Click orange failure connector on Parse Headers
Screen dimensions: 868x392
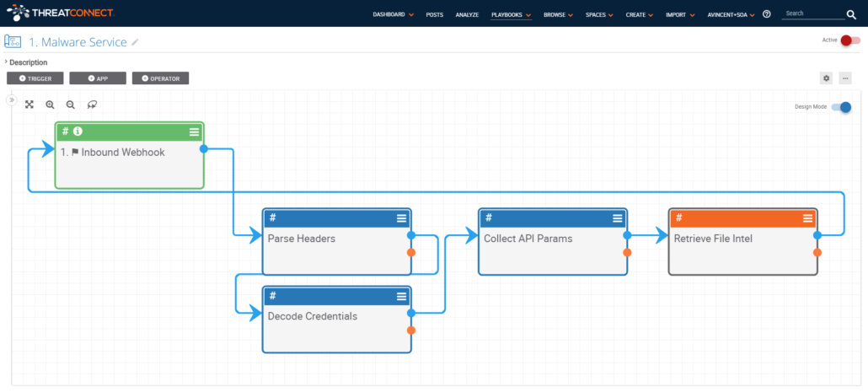tap(410, 252)
